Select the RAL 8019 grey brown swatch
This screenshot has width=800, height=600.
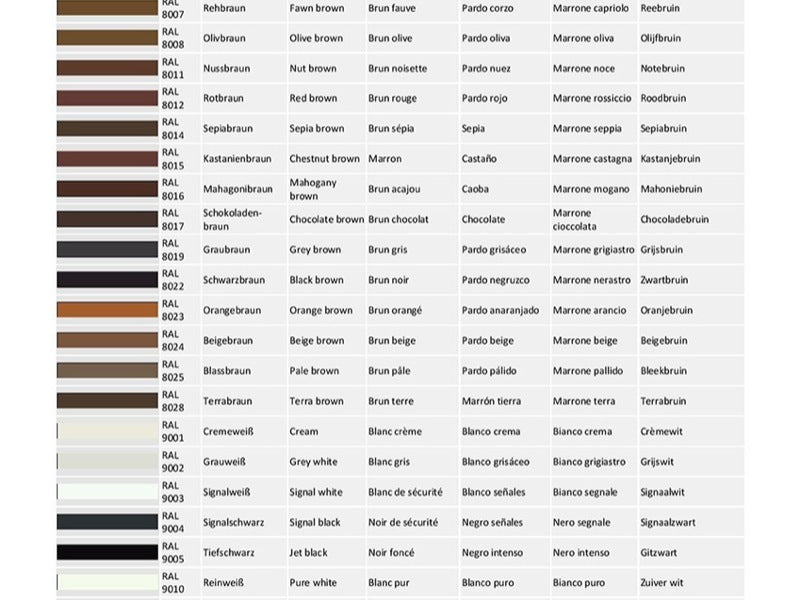tap(107, 250)
